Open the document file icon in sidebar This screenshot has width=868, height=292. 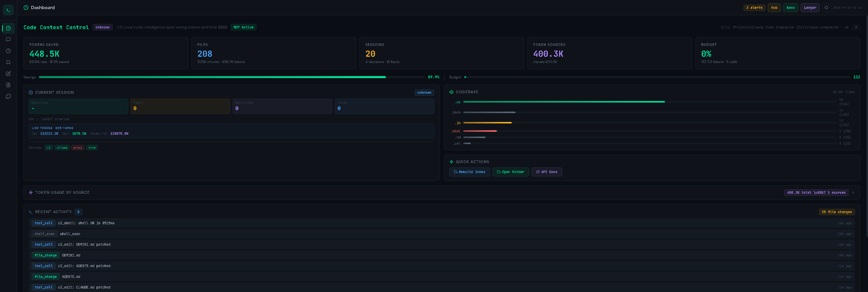tap(8, 85)
